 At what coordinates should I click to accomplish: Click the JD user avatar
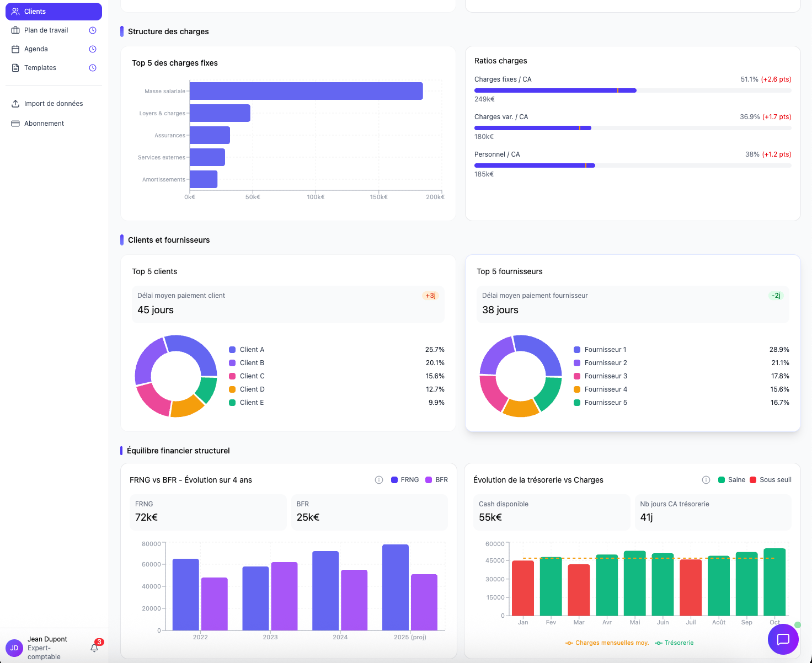[14, 648]
